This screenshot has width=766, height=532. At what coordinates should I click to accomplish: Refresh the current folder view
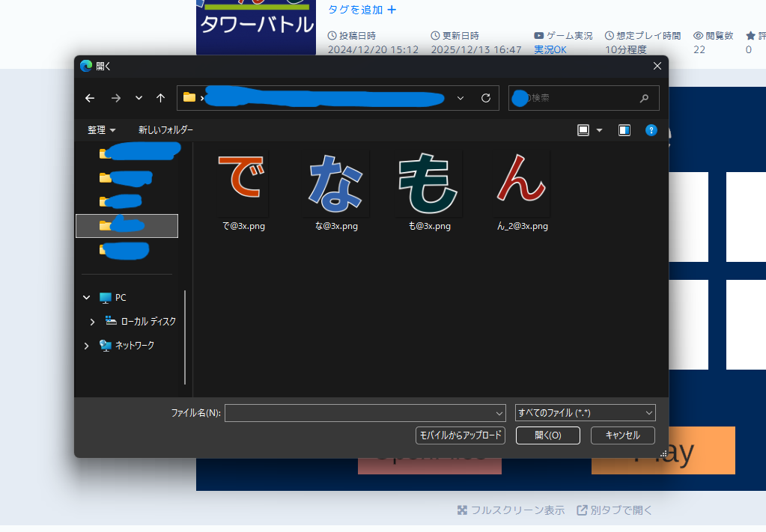tap(484, 97)
